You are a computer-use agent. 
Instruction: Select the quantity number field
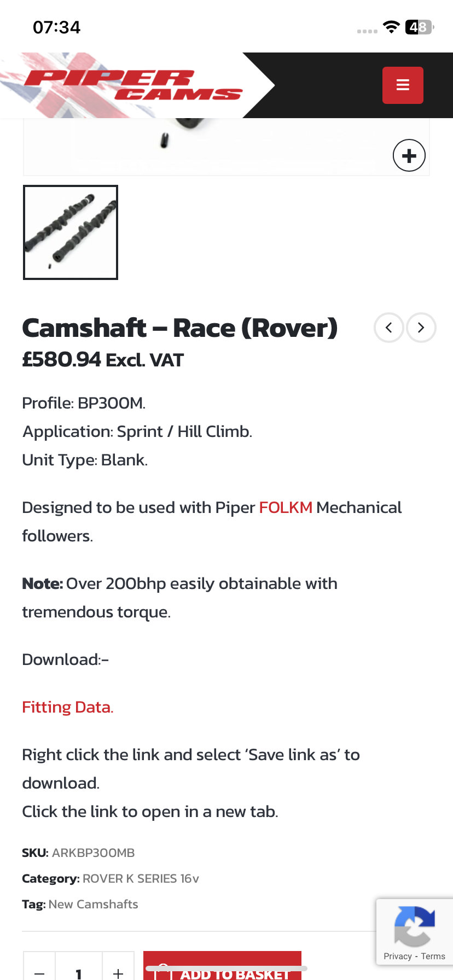[x=79, y=972]
